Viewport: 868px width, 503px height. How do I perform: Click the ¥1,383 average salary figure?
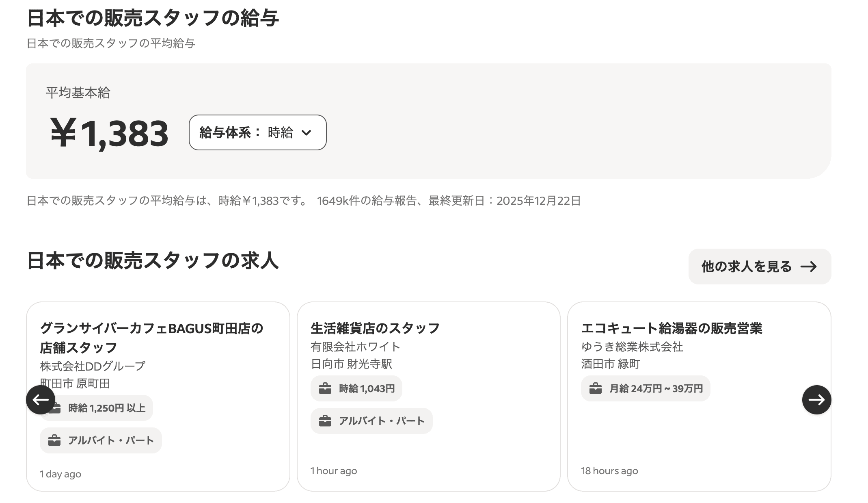coord(109,133)
